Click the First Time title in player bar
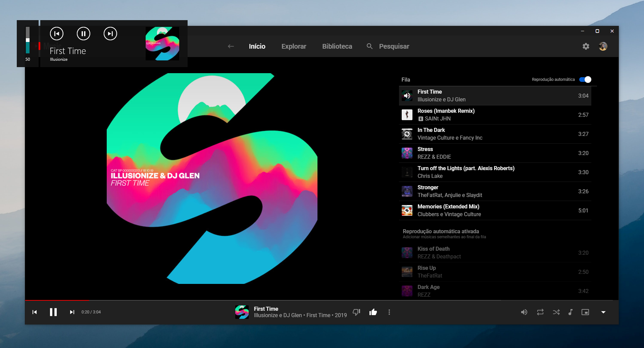Screen dimensions: 644x348 (266, 309)
